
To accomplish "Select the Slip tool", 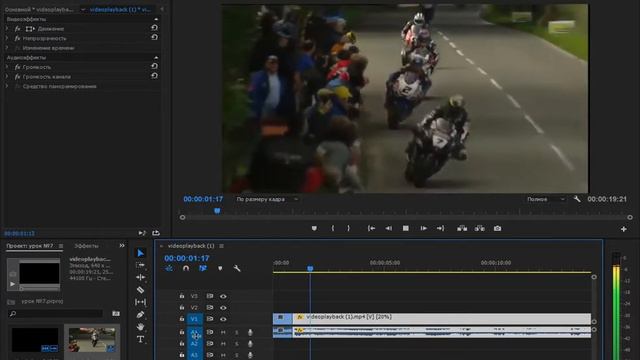I will click(x=140, y=302).
